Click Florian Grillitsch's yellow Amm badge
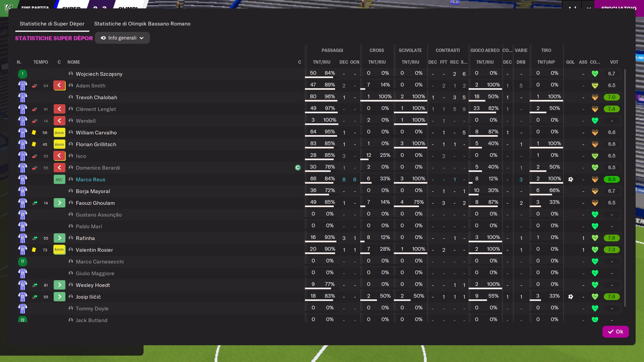The height and width of the screenshot is (362, 644). (60, 144)
